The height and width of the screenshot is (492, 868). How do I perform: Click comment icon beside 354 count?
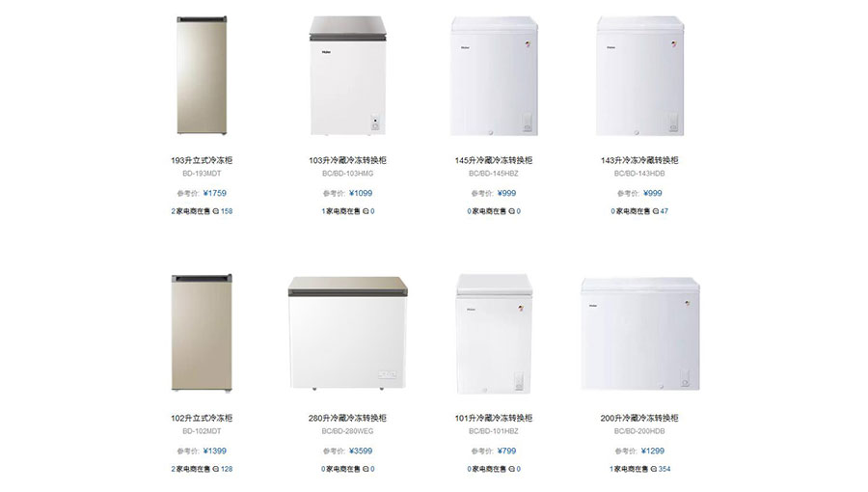(x=654, y=469)
